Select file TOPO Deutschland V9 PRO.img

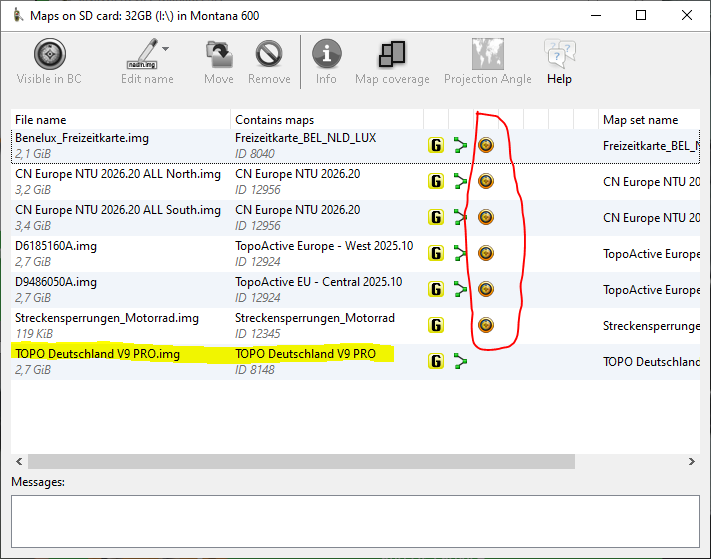[x=97, y=354]
